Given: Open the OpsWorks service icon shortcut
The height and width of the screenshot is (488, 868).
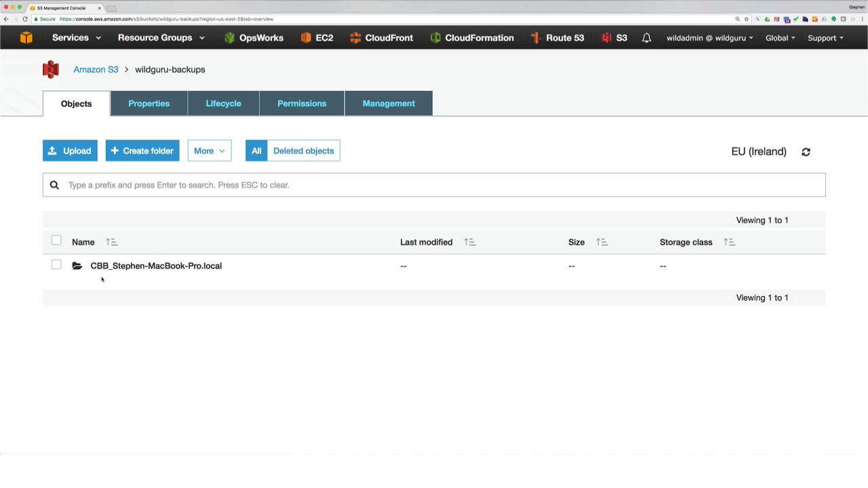Looking at the screenshot, I should [229, 38].
